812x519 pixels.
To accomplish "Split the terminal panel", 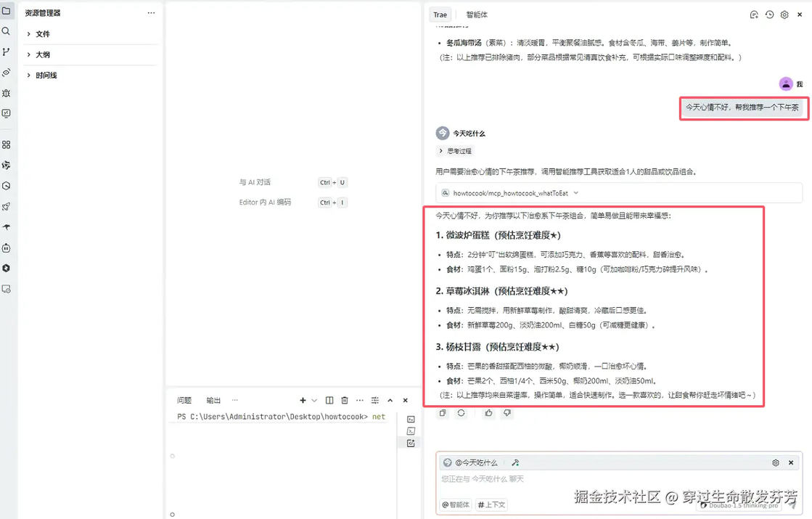I will [329, 401].
